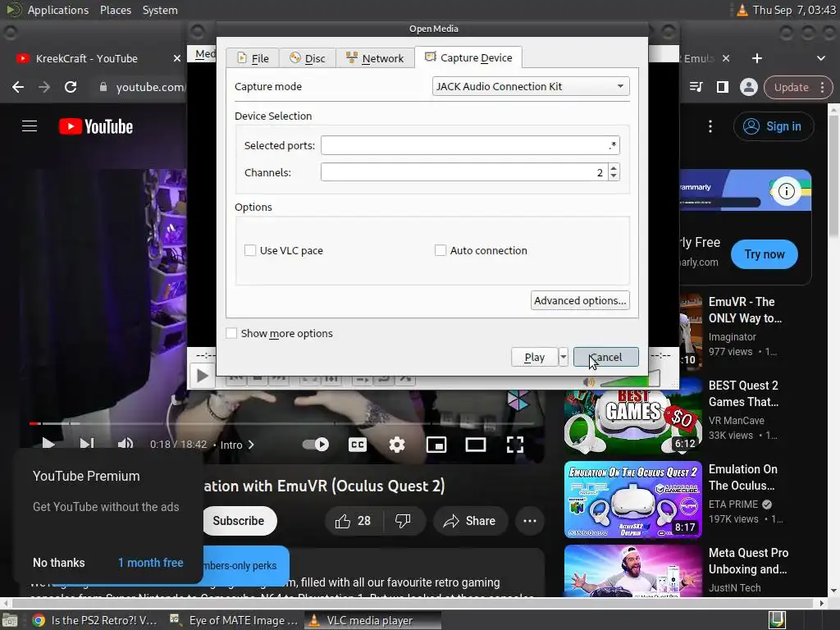Reload the YouTube page
The height and width of the screenshot is (630, 840).
(71, 87)
